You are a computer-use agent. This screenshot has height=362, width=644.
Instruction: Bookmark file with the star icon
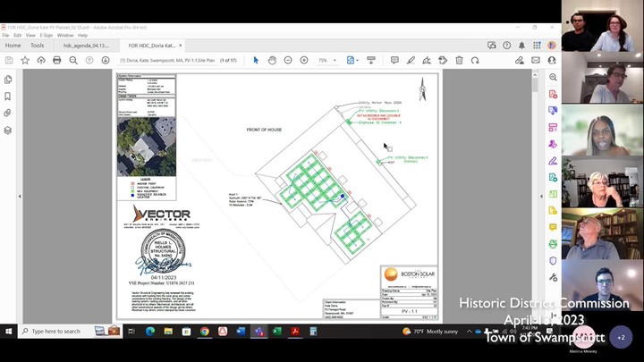click(x=25, y=61)
